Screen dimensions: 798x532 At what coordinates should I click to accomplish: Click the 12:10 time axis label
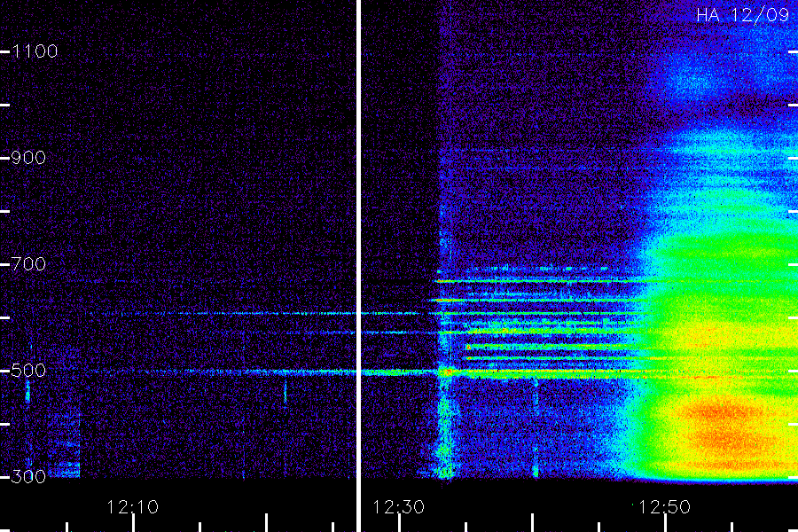(133, 507)
